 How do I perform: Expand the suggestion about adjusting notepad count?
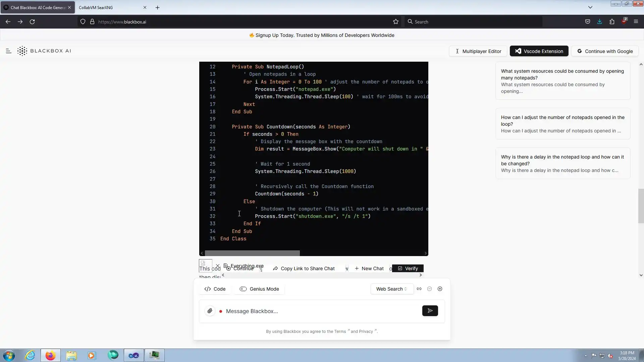point(562,124)
